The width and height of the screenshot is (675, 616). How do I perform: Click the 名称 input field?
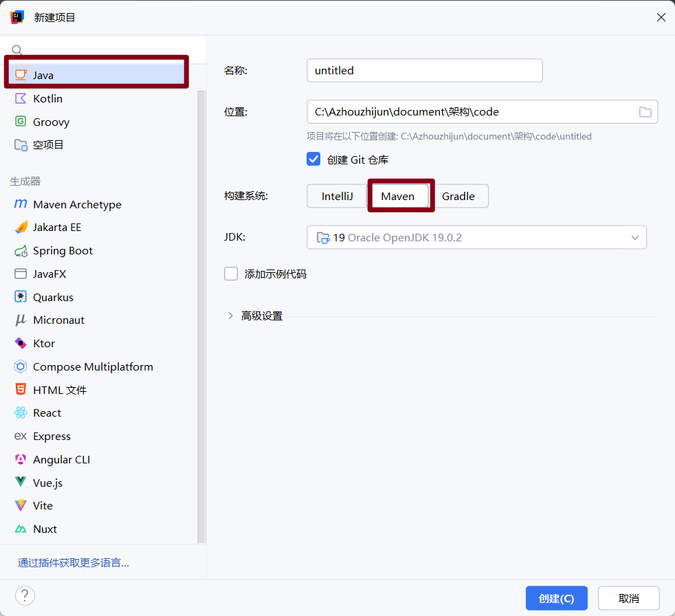point(425,71)
